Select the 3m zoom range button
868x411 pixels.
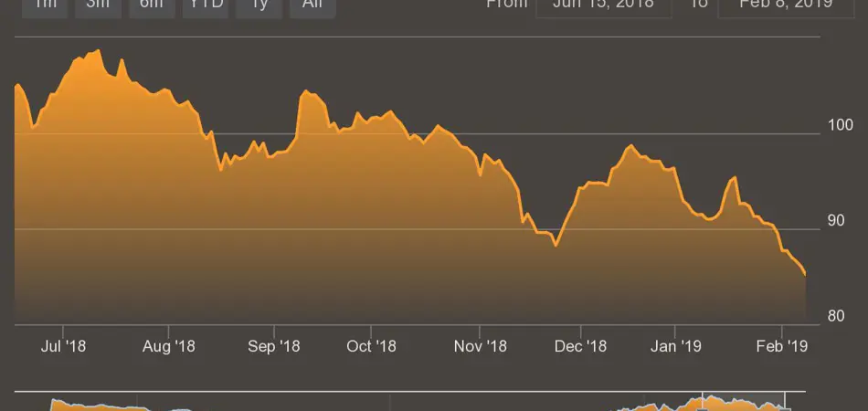(98, 5)
